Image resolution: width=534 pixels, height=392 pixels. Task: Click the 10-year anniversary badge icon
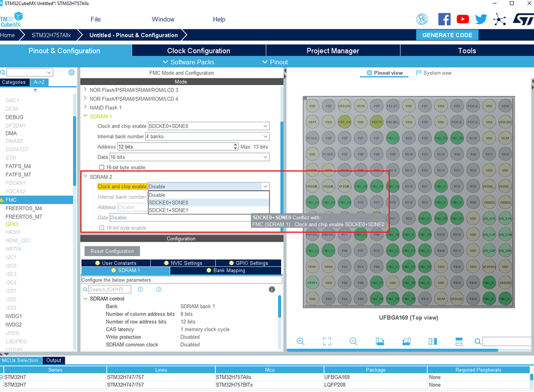pyautogui.click(x=422, y=19)
